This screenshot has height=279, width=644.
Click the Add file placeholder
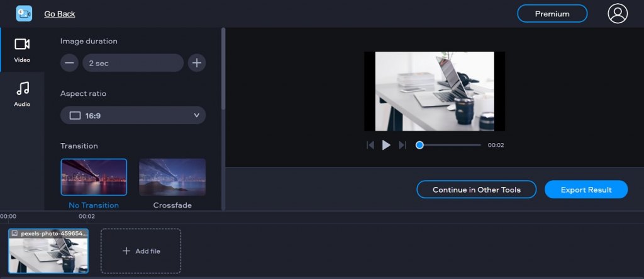tap(141, 251)
